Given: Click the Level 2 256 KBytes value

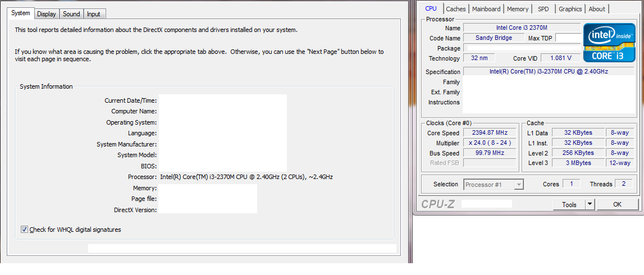Looking at the screenshot, I should [x=578, y=153].
